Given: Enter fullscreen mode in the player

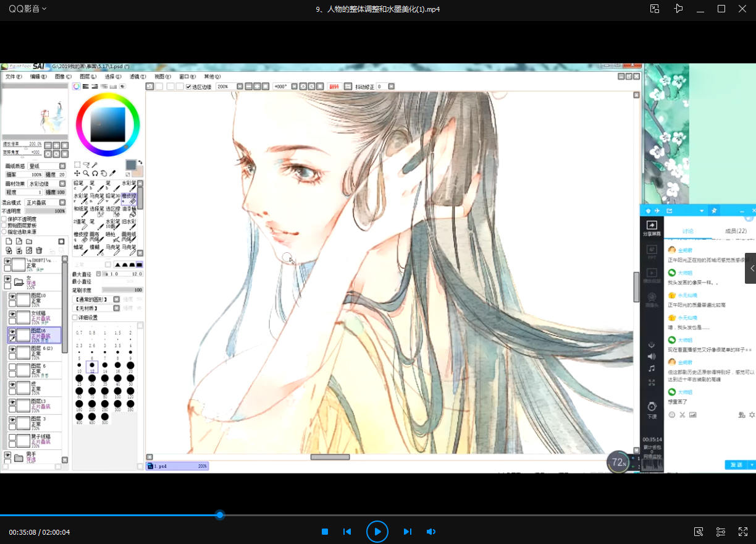Looking at the screenshot, I should point(743,532).
